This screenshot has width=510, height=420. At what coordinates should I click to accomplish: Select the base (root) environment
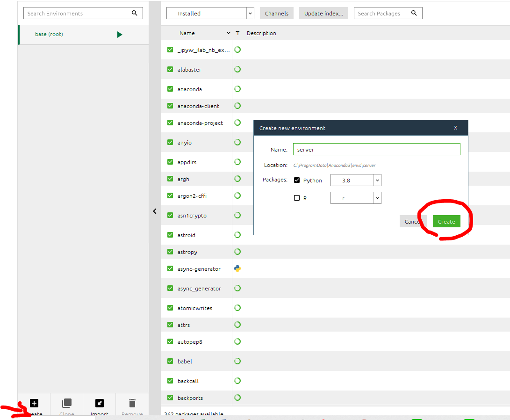(83, 35)
